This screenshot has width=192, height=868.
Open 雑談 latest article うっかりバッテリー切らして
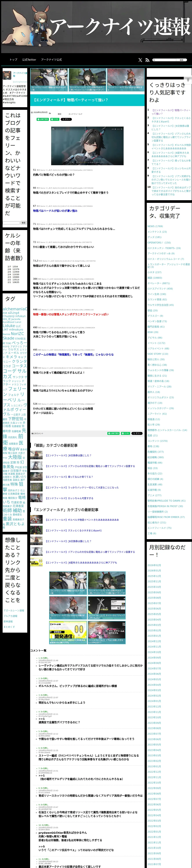click(x=82, y=487)
